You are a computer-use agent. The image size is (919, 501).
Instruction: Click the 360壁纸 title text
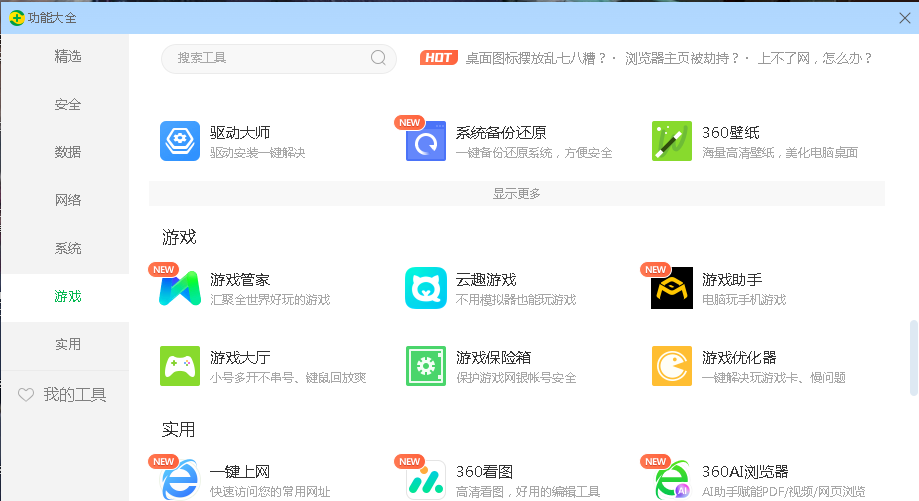coord(730,132)
